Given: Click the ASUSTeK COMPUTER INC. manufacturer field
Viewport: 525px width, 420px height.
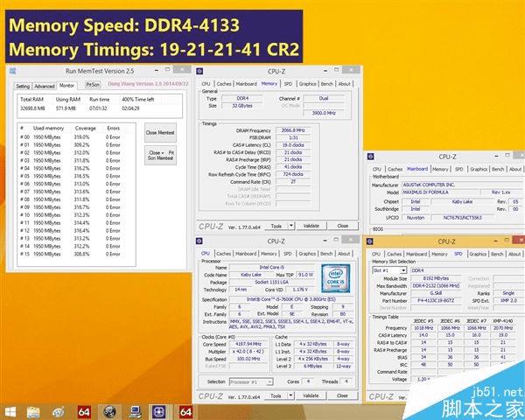Looking at the screenshot, I should coord(461,185).
